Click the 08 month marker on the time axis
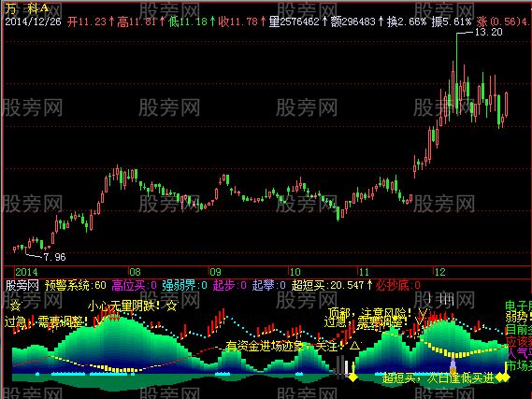Viewport: 532px width, 399px height. [135, 272]
